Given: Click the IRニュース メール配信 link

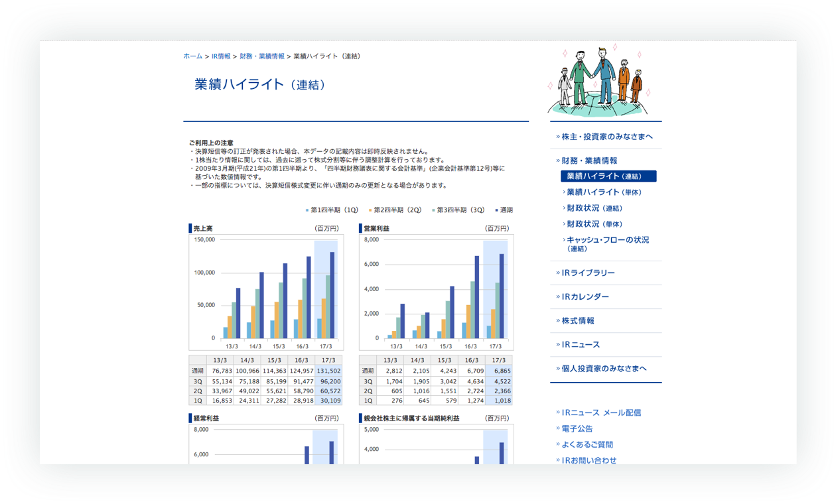Looking at the screenshot, I should click(601, 412).
